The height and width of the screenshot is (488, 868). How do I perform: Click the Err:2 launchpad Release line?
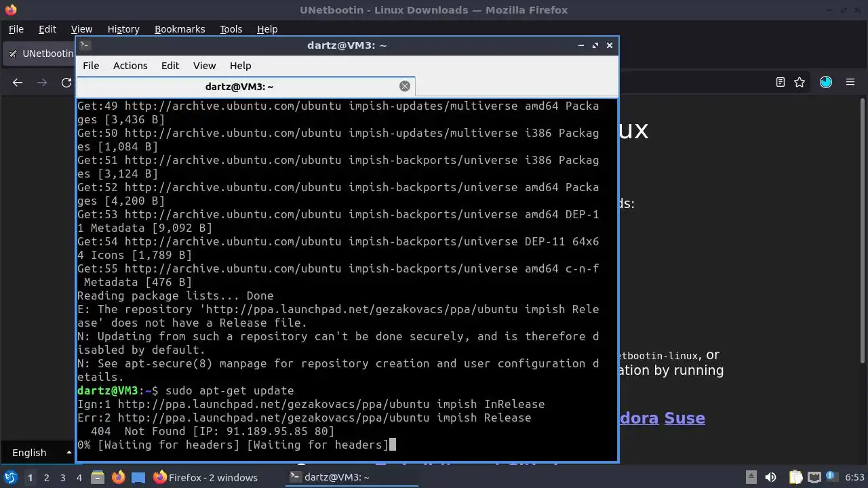(x=304, y=418)
